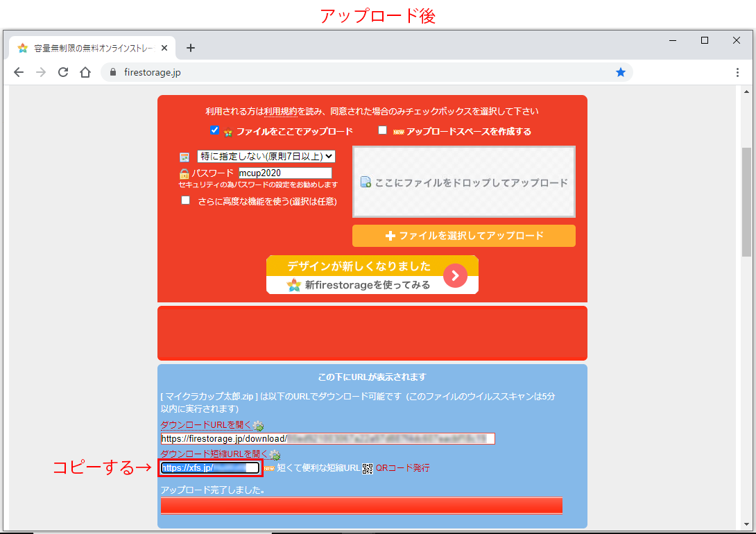This screenshot has width=756, height=534.
Task: Click the completed red upload progress bar
Action: coord(361,506)
